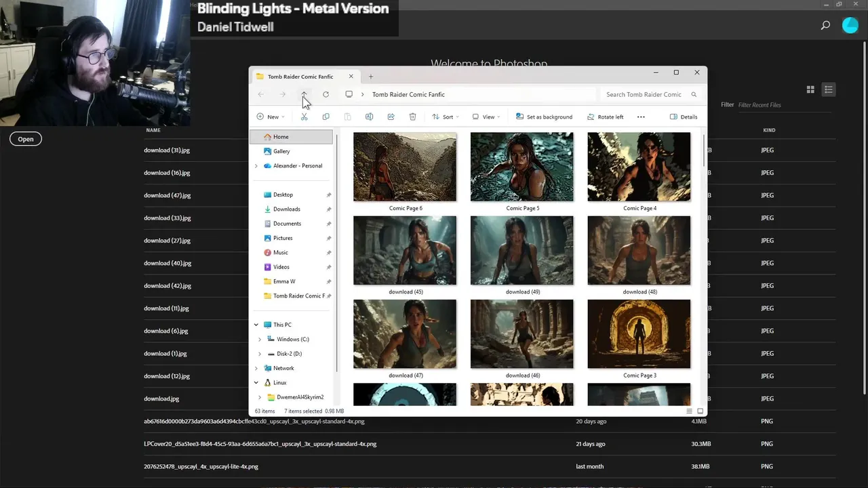The image size is (868, 488).
Task: Click the Delete trash icon
Action: (x=412, y=117)
